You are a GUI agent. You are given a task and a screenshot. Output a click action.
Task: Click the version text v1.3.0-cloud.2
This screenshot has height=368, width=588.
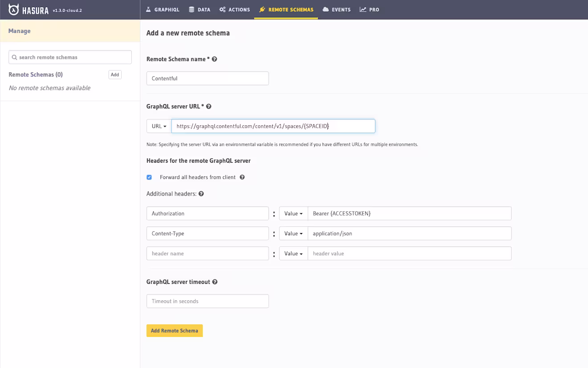[x=67, y=10]
